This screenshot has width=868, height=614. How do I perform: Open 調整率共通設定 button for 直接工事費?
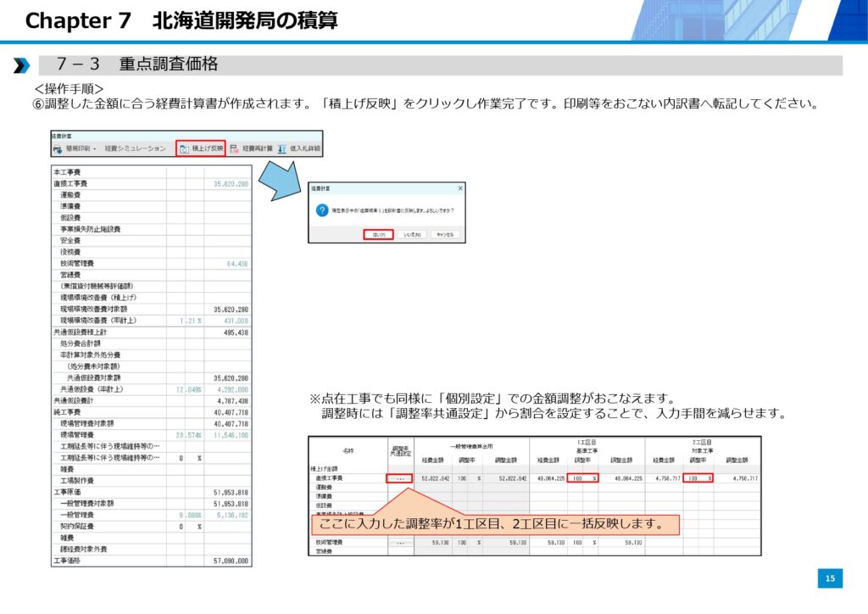click(x=398, y=479)
